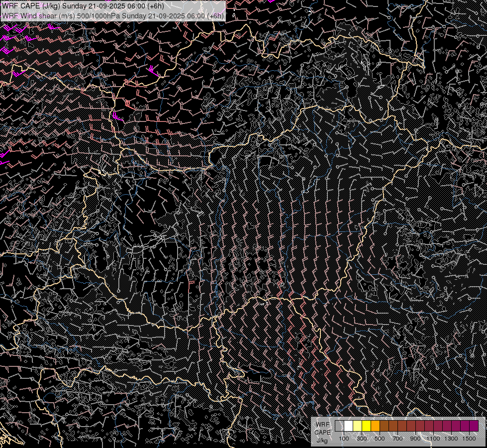This screenshot has height=448, width=487.
Task: Click the WRF Wind shear title line
Action: [x=112, y=15]
